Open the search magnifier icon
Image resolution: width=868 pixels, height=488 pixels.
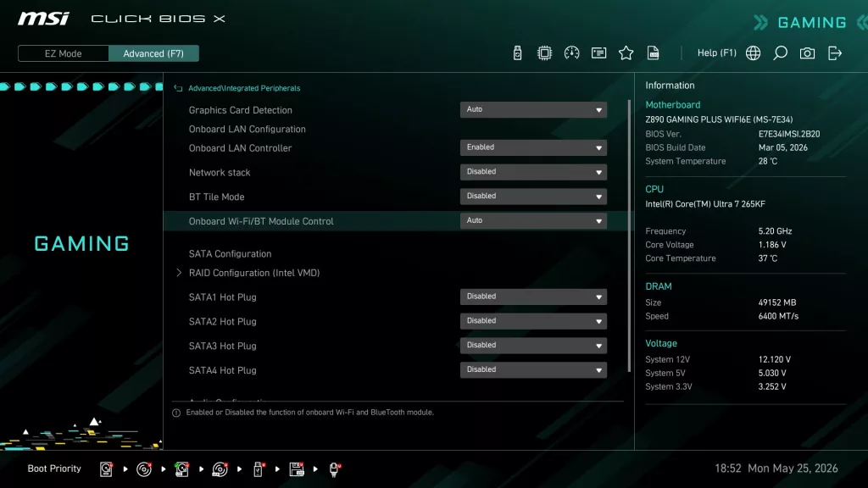[x=780, y=53]
